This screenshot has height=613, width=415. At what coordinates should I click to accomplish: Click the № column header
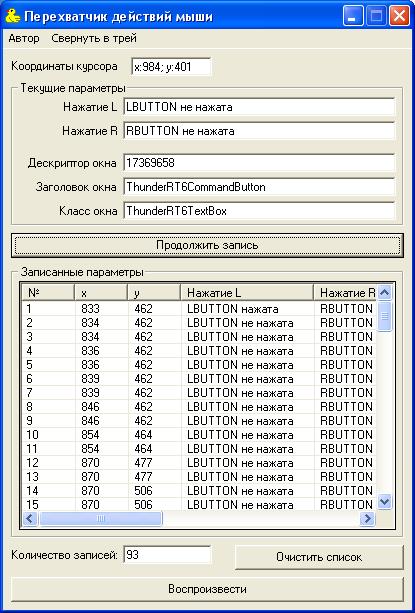click(48, 292)
